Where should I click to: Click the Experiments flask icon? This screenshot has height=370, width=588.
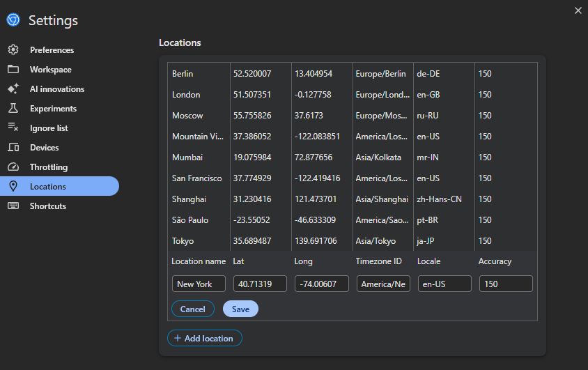pos(13,108)
